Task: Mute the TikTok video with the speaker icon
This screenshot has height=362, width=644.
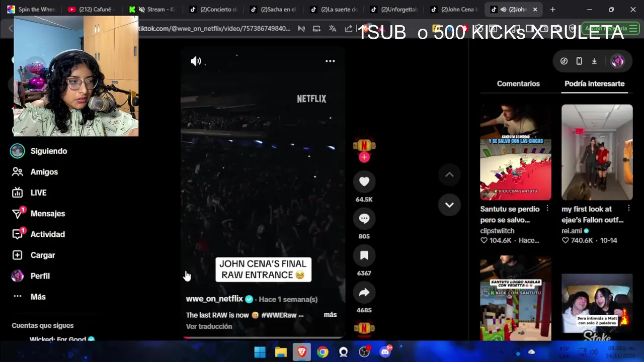Action: (x=196, y=61)
